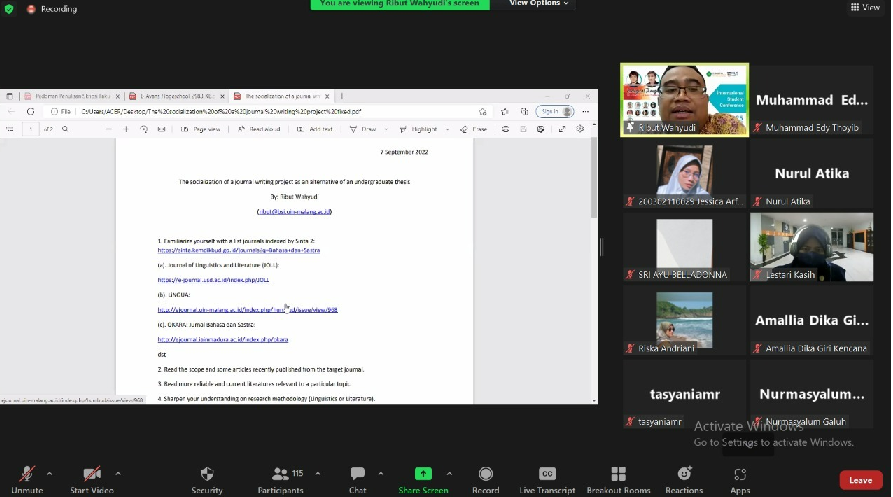The width and height of the screenshot is (893, 497).
Task: Open the browser Collections icon
Action: (x=525, y=112)
